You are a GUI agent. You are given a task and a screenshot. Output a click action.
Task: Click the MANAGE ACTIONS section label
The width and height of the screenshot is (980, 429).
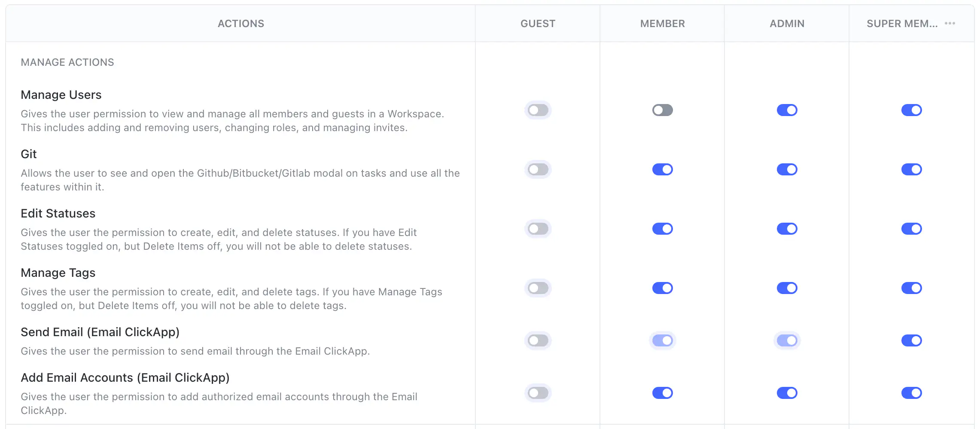click(67, 62)
